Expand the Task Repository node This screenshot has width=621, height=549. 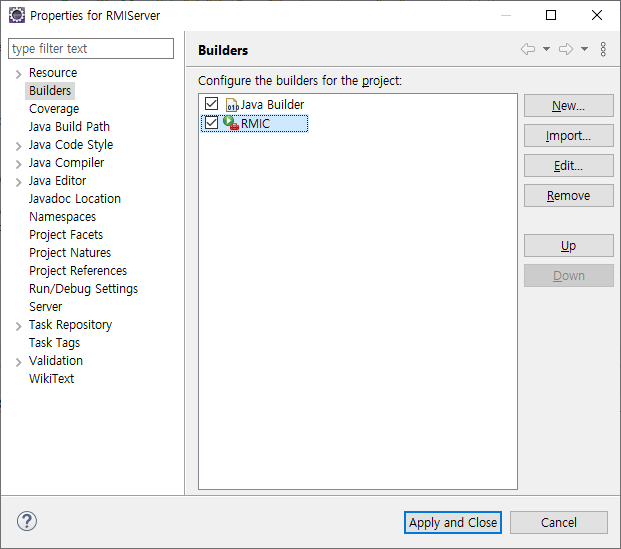18,326
